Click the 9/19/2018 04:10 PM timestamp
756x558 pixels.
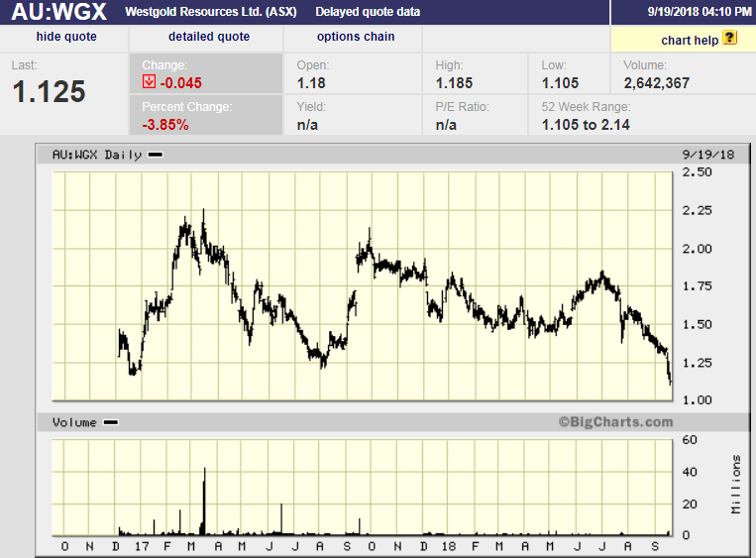[700, 12]
